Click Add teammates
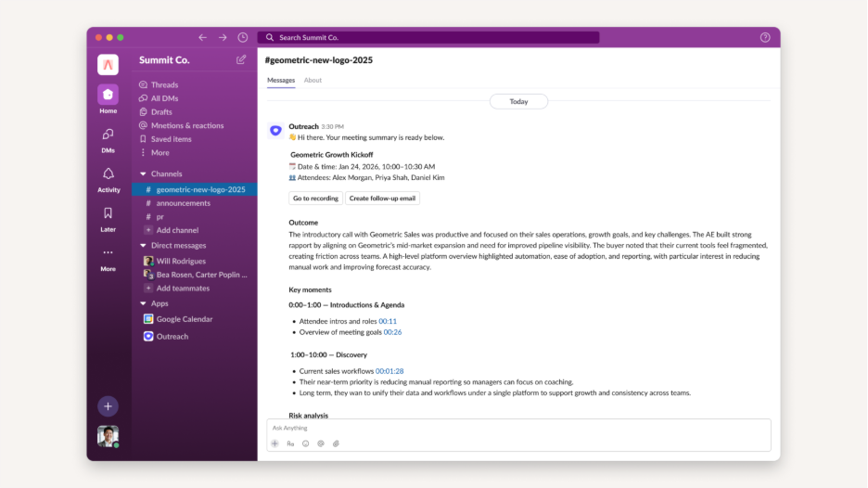This screenshot has height=488, width=868. click(177, 289)
